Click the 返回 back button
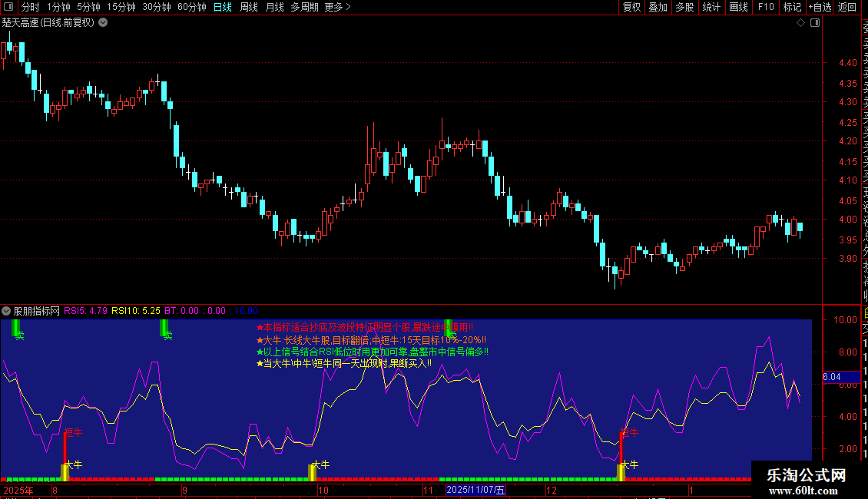The image size is (868, 499). coord(847,7)
